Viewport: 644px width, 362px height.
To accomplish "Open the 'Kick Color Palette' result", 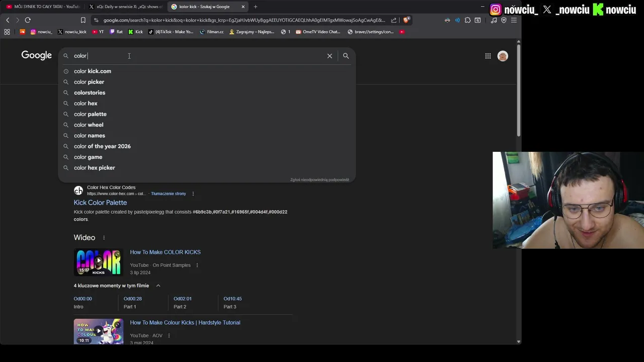I will 100,203.
